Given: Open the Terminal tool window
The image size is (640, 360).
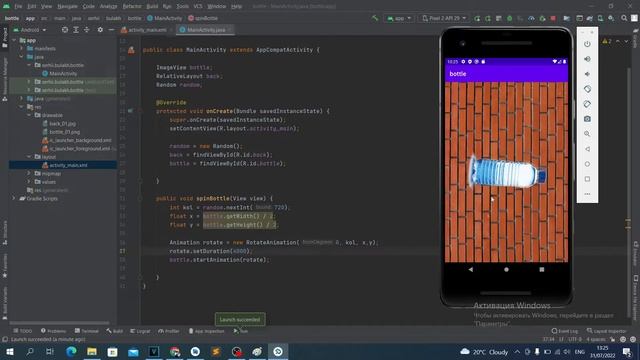Looking at the screenshot, I should click(x=87, y=331).
